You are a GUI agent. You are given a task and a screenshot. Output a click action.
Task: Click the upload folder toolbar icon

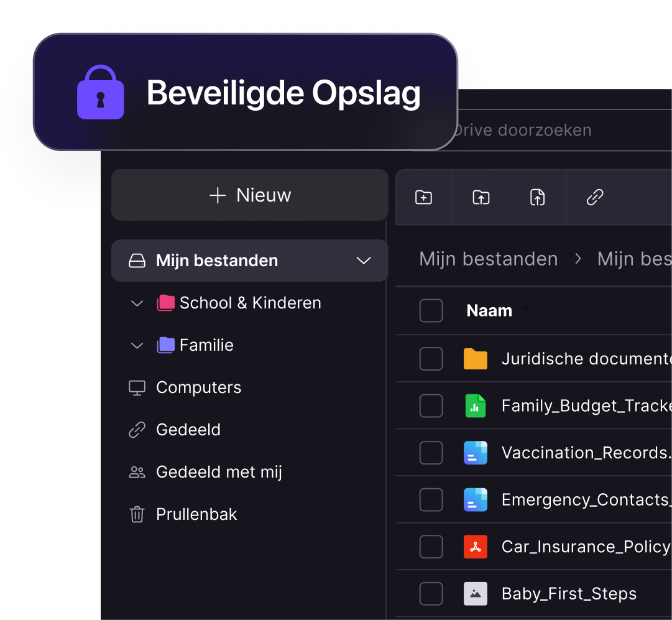click(x=481, y=198)
